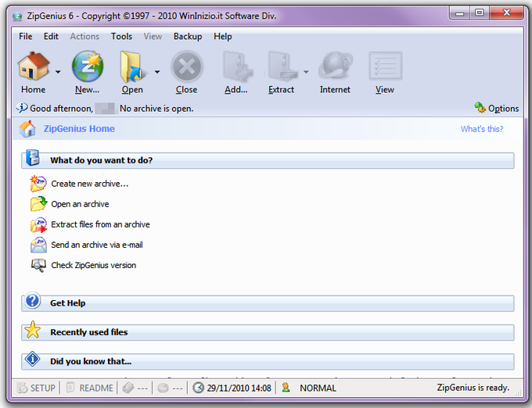Click the Check ZipGenius version magnifier icon
532x408 pixels.
38,265
